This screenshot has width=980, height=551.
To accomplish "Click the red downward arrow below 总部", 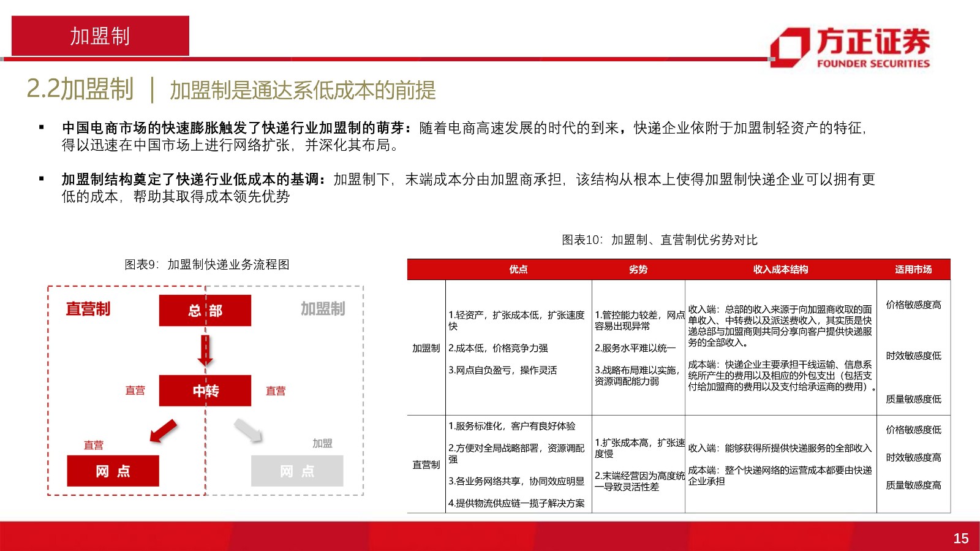I will tap(205, 351).
